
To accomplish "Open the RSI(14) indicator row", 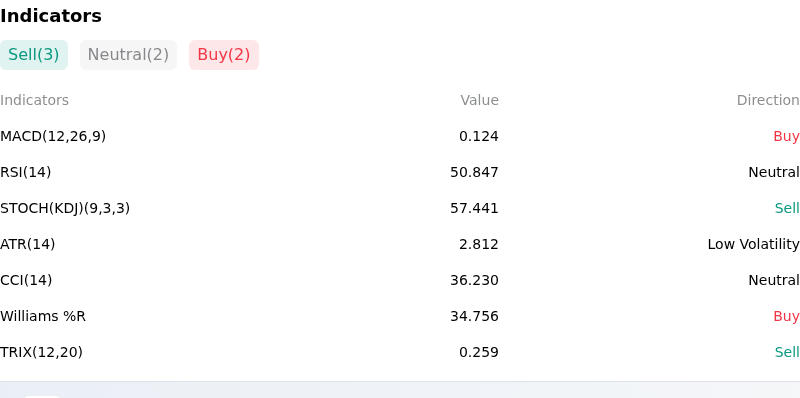I will pos(400,172).
